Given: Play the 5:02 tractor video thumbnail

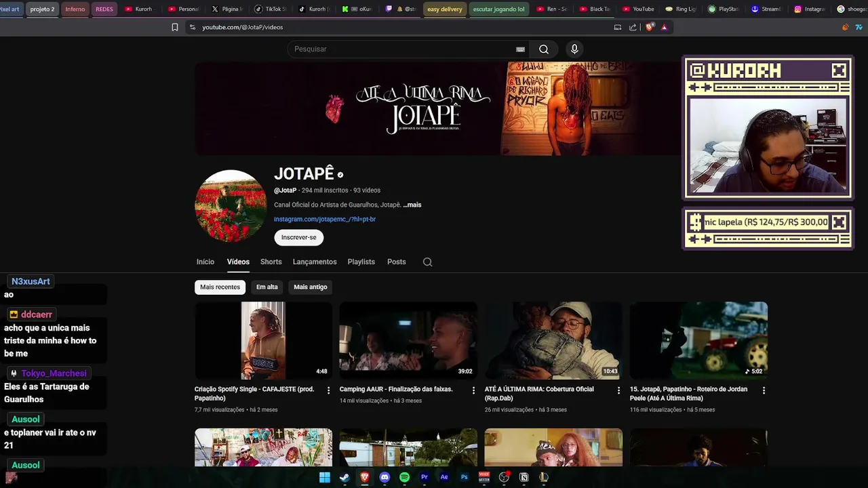Looking at the screenshot, I should (699, 340).
